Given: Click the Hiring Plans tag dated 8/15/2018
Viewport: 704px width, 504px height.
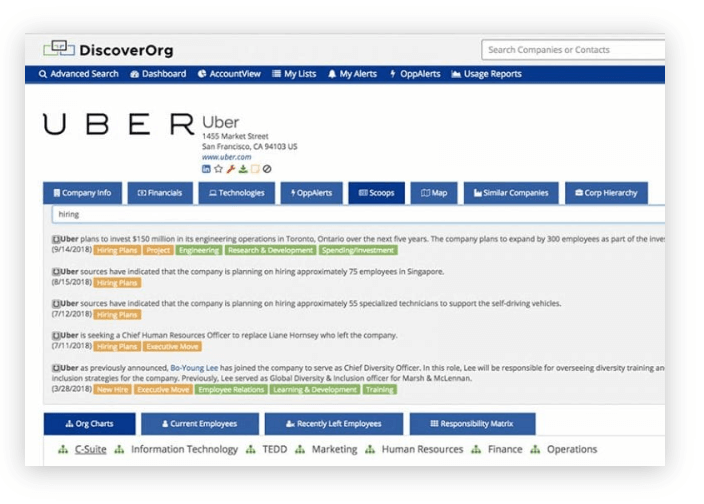Looking at the screenshot, I should 117,283.
